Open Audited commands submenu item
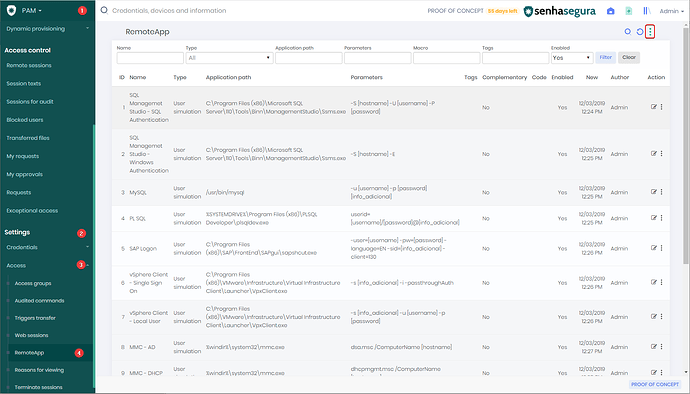Viewport: 690px width, 394px height. (x=39, y=301)
